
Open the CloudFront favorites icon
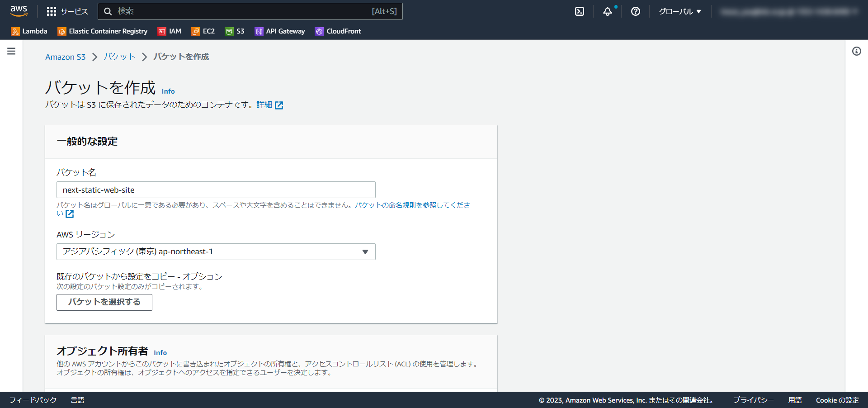tap(338, 31)
